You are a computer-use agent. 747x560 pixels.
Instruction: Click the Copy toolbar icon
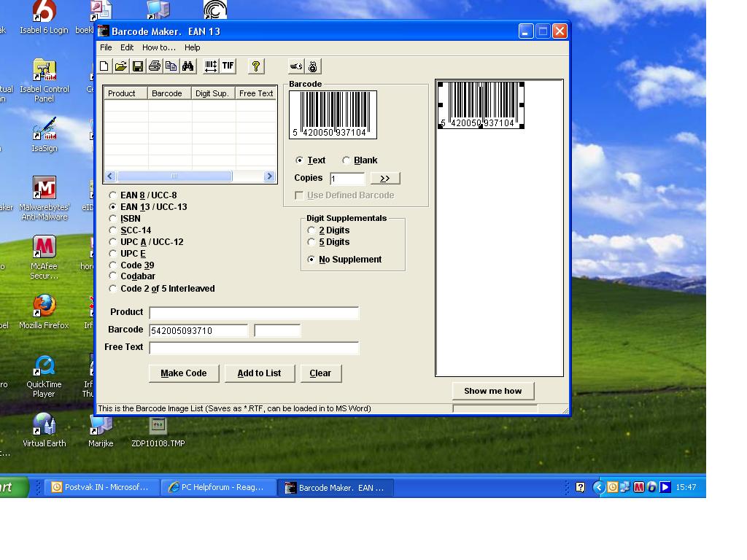[x=171, y=66]
